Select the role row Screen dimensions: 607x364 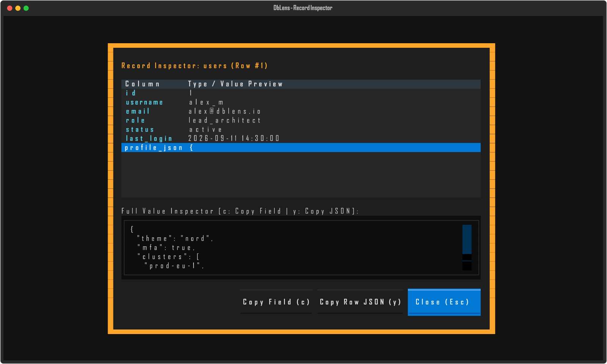pos(301,120)
